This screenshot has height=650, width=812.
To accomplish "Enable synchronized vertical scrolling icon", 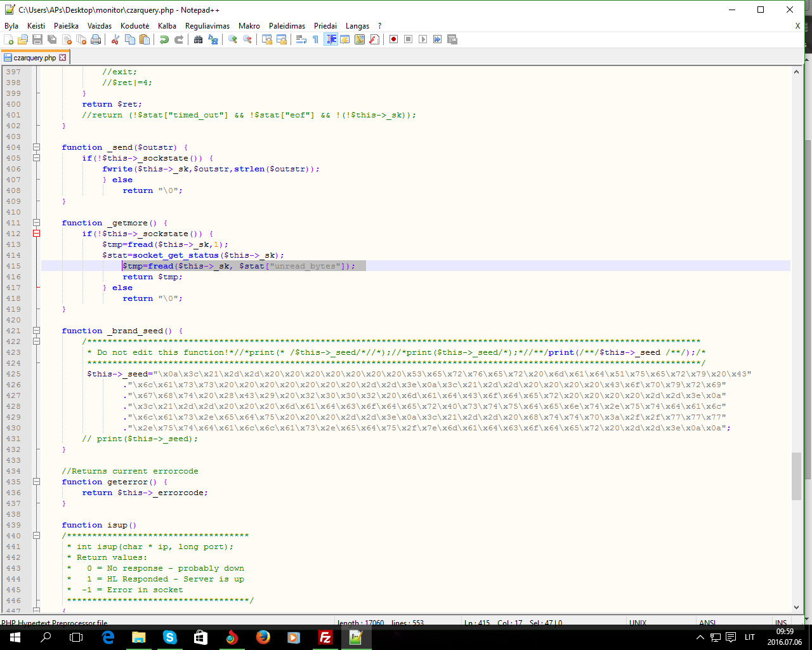I will [267, 39].
